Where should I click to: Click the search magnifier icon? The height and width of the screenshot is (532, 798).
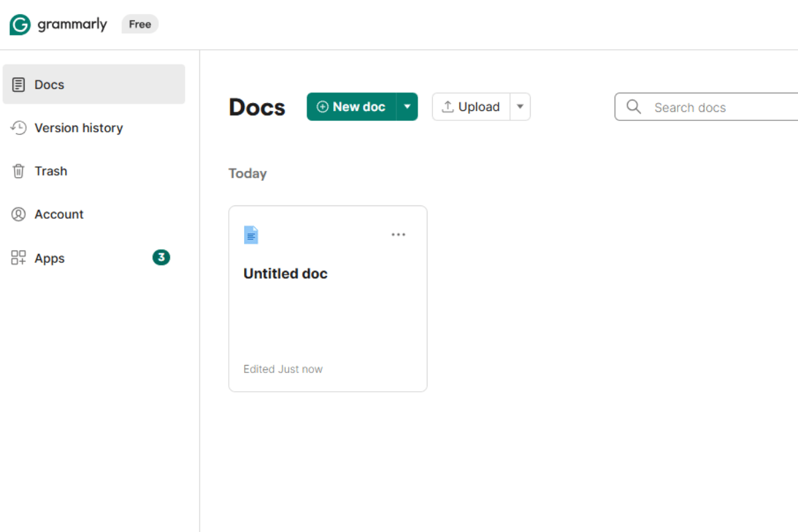coord(634,106)
